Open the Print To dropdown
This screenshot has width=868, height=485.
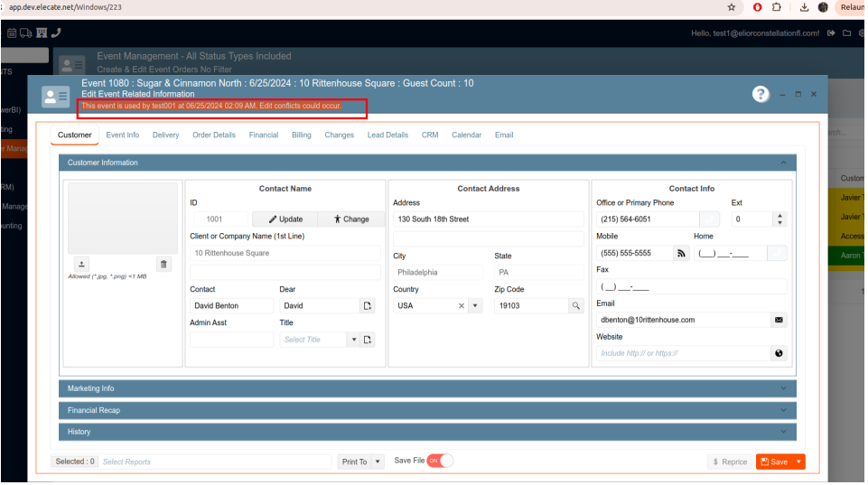(x=361, y=462)
